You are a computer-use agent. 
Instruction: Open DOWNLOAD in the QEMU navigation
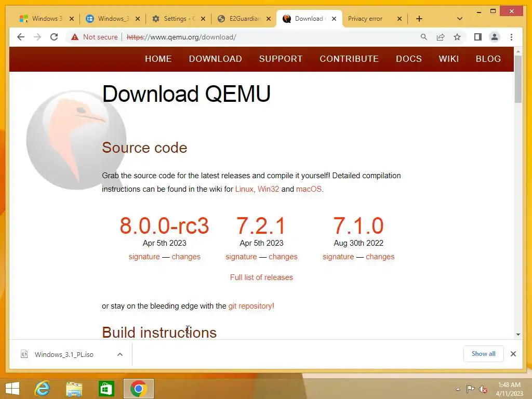(x=216, y=59)
